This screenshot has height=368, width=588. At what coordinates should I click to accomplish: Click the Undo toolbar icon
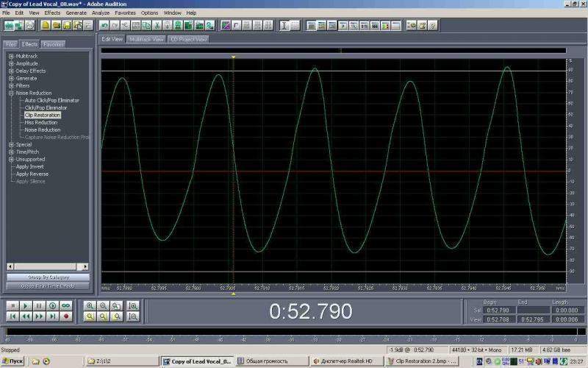click(x=104, y=25)
